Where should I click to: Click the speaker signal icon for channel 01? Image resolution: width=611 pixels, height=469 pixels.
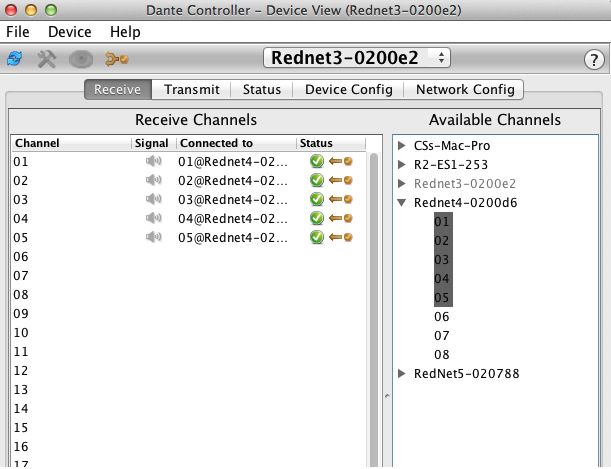153,161
